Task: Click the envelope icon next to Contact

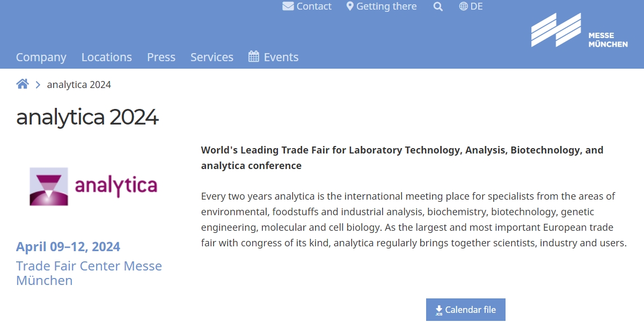Action: pyautogui.click(x=288, y=6)
